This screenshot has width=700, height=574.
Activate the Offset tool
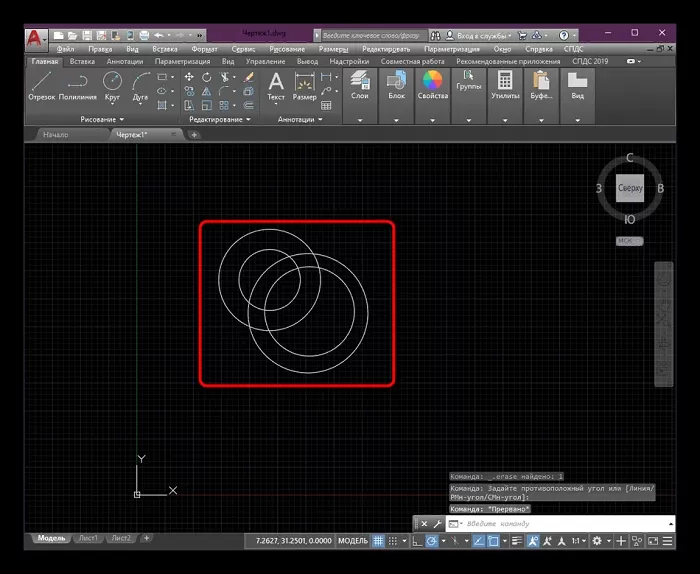coord(249,106)
